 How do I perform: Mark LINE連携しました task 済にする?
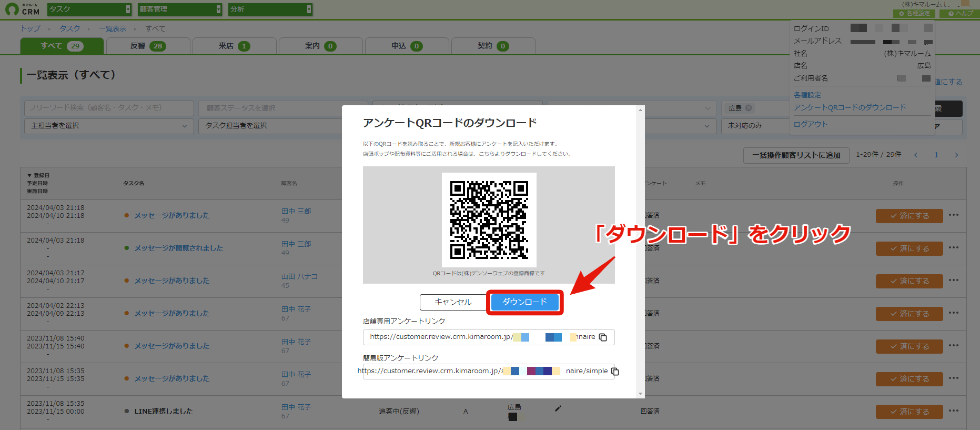(910, 412)
